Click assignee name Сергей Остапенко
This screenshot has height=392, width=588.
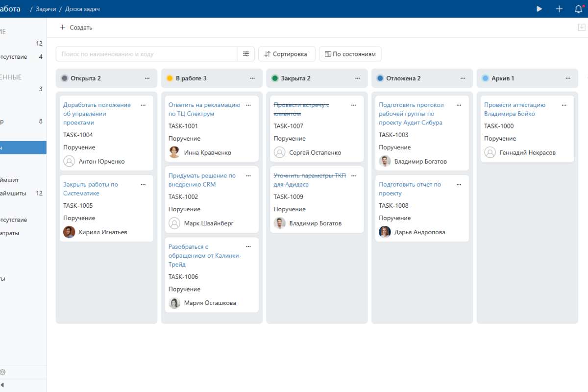click(315, 152)
